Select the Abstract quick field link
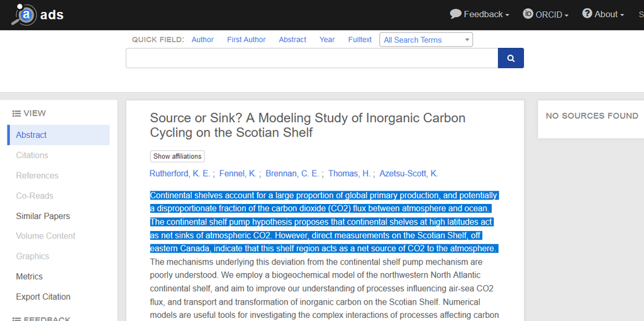This screenshot has width=644, height=321. pos(292,40)
